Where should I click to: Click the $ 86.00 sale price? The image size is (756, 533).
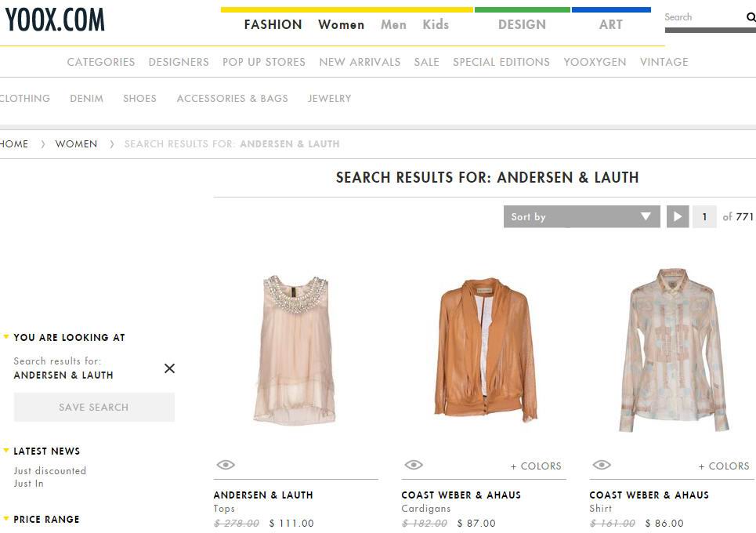pos(664,524)
